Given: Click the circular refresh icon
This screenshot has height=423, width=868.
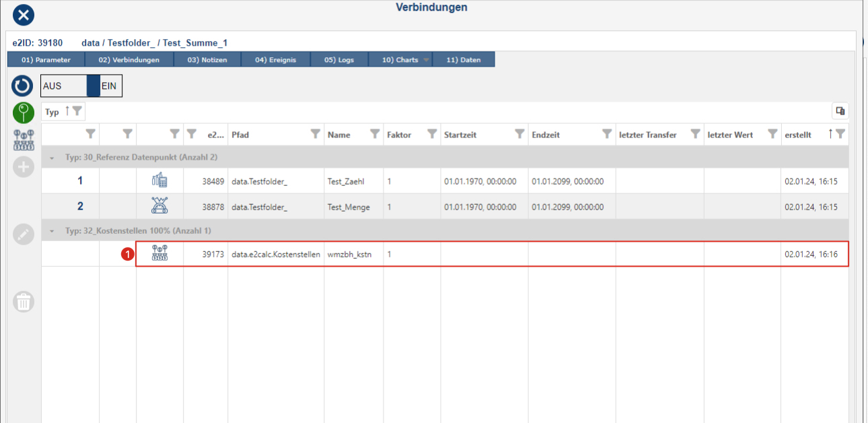Looking at the screenshot, I should [23, 86].
